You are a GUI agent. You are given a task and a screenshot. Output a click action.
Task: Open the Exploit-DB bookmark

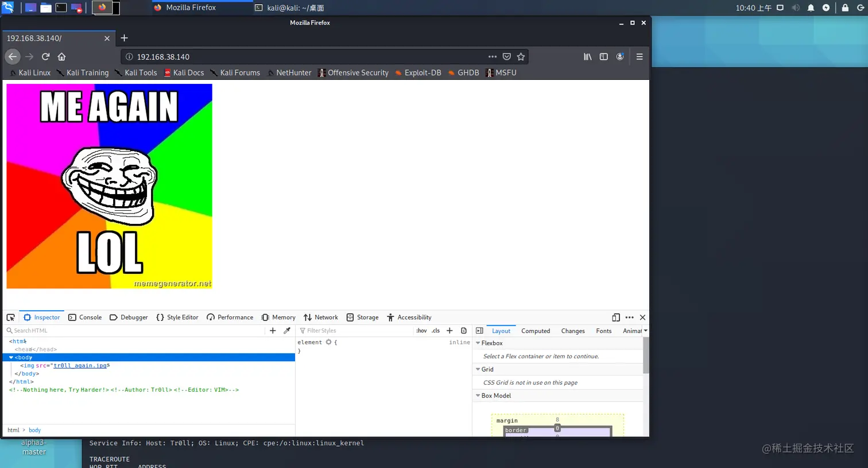(418, 72)
